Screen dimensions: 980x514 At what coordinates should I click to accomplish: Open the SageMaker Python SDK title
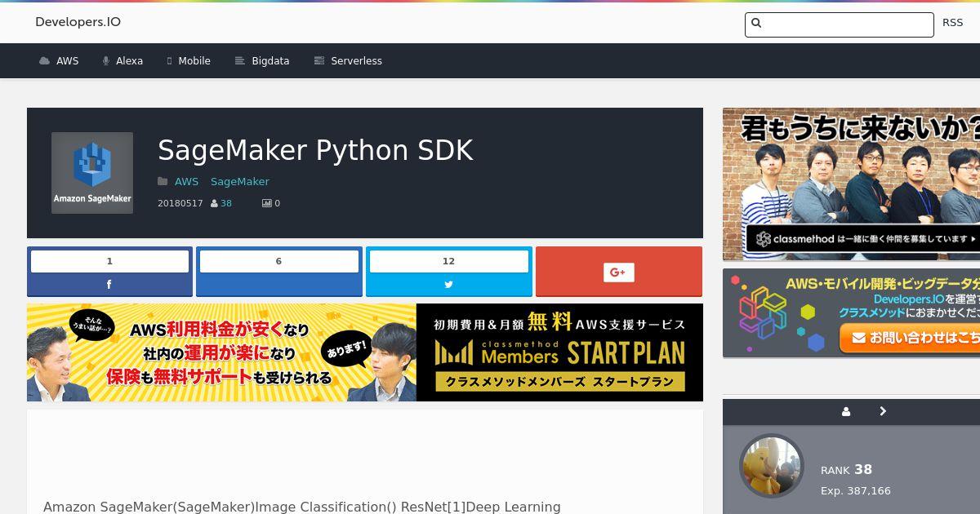coord(315,150)
